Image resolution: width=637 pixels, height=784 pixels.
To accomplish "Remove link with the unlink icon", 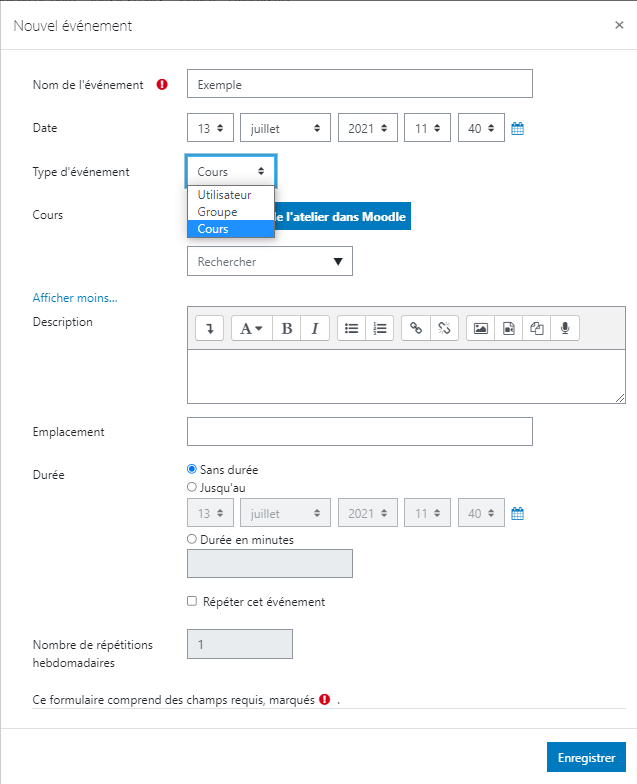I will pyautogui.click(x=444, y=328).
